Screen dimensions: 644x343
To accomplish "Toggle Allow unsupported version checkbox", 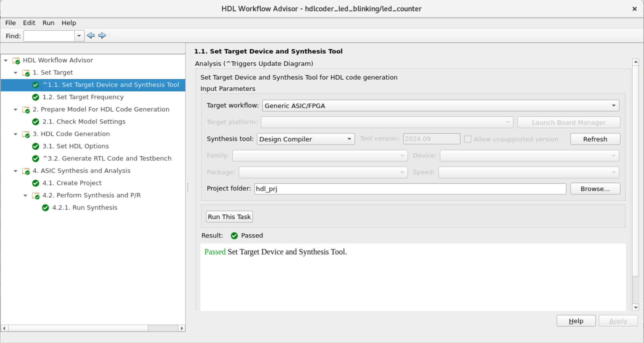I will (x=468, y=139).
